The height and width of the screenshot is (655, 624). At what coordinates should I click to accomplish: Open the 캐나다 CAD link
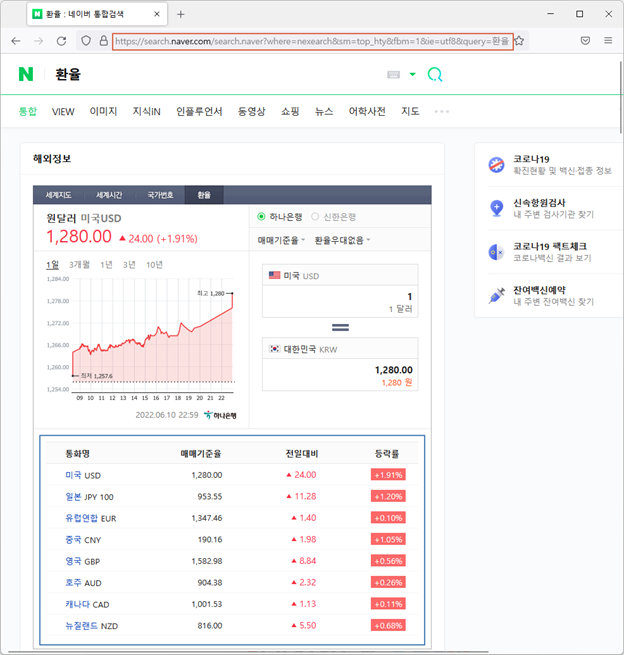(87, 604)
